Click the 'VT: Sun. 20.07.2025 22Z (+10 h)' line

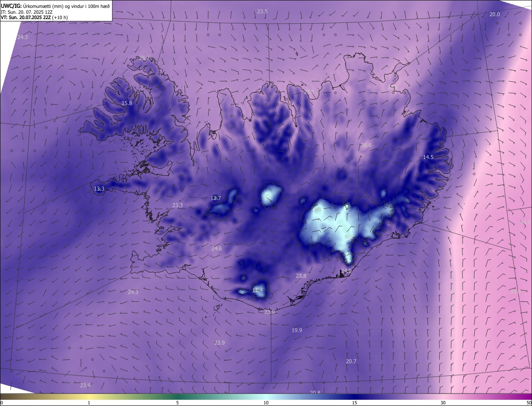pyautogui.click(x=34, y=17)
